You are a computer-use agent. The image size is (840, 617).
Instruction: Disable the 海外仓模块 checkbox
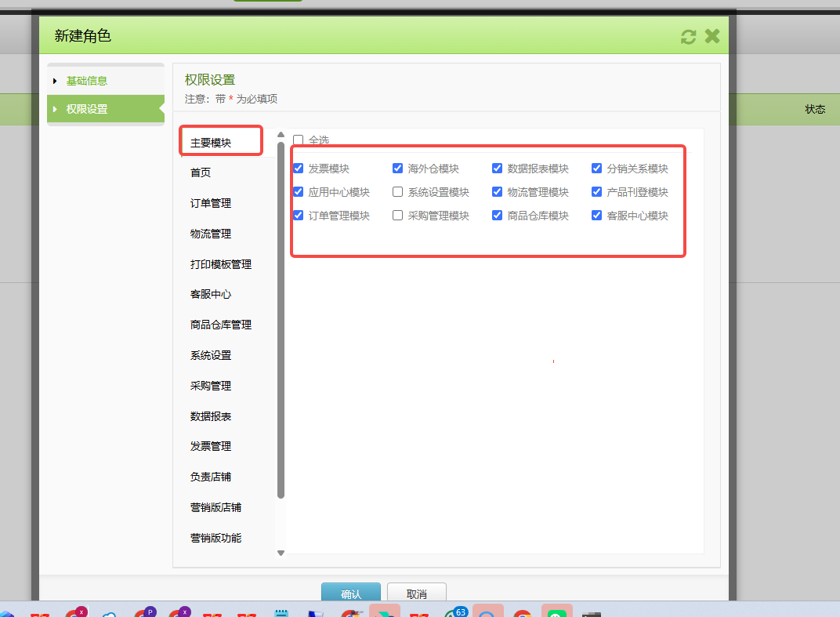(x=398, y=168)
